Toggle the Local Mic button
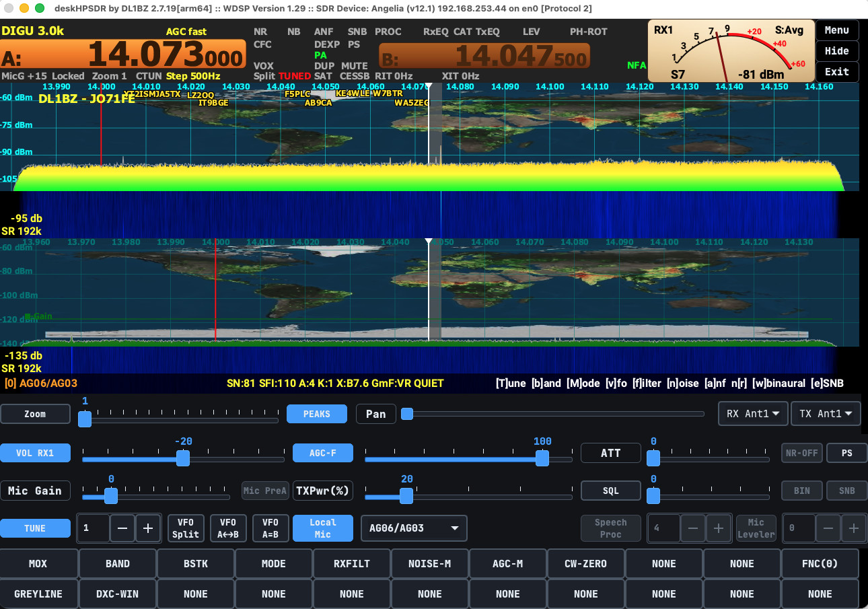 [323, 528]
